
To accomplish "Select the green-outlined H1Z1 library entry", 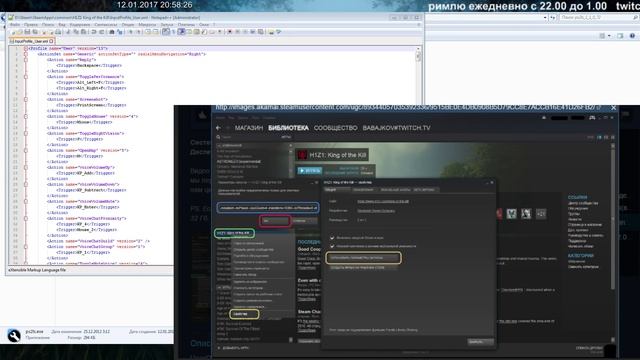I will [234, 233].
